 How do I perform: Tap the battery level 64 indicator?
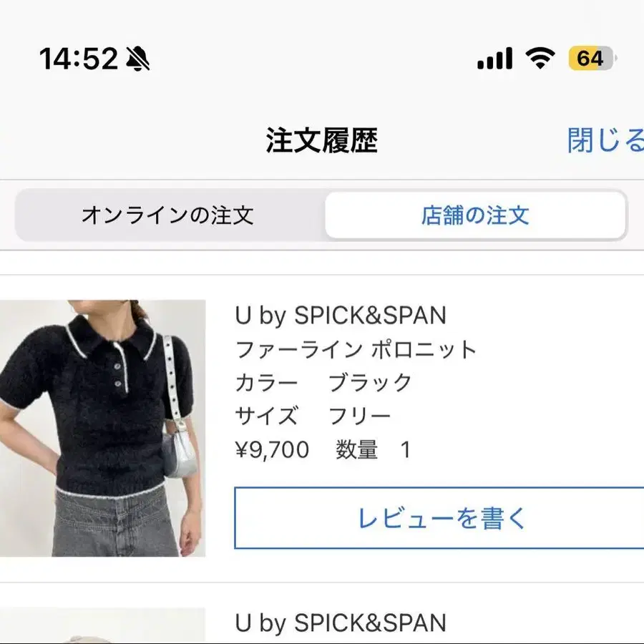(x=592, y=58)
